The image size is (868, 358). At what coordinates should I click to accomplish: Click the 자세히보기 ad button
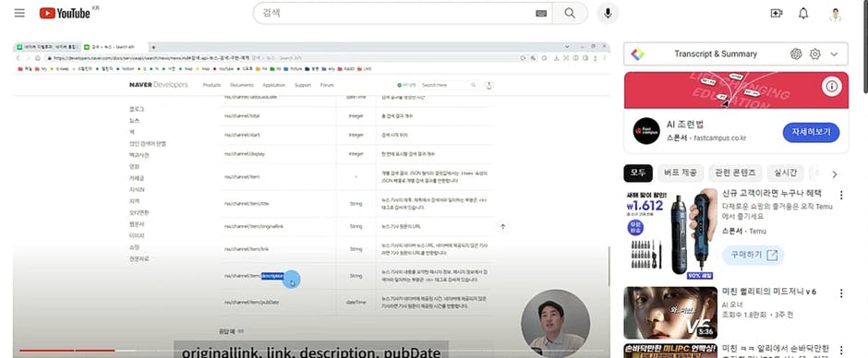tap(811, 132)
